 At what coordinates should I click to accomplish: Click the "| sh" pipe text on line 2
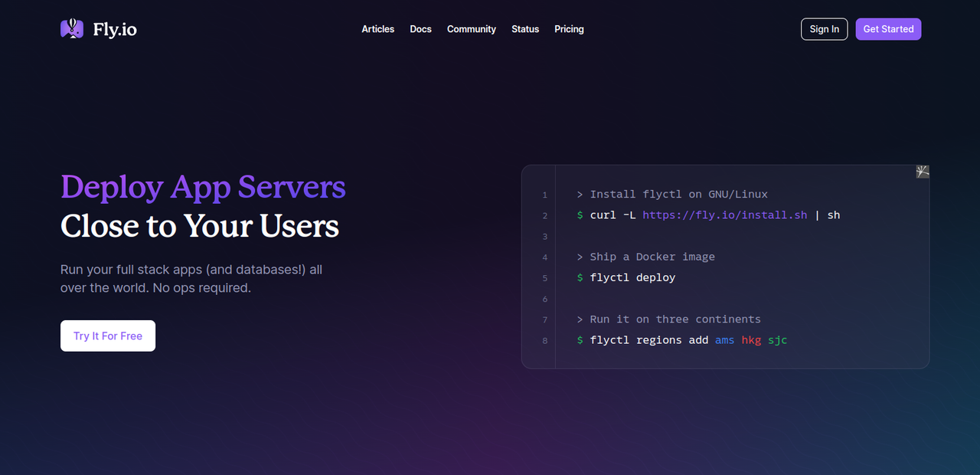pyautogui.click(x=828, y=215)
